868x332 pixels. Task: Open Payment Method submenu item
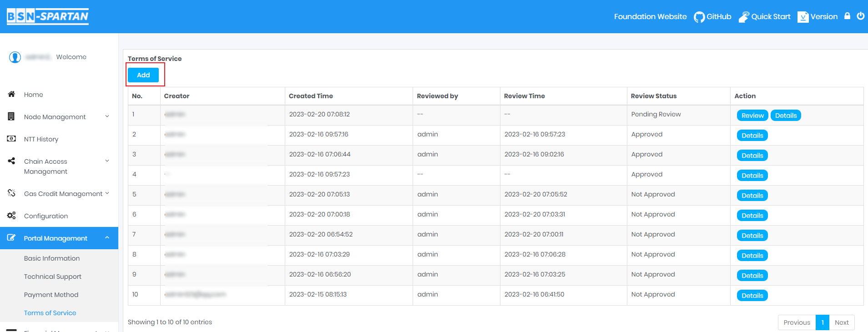51,295
